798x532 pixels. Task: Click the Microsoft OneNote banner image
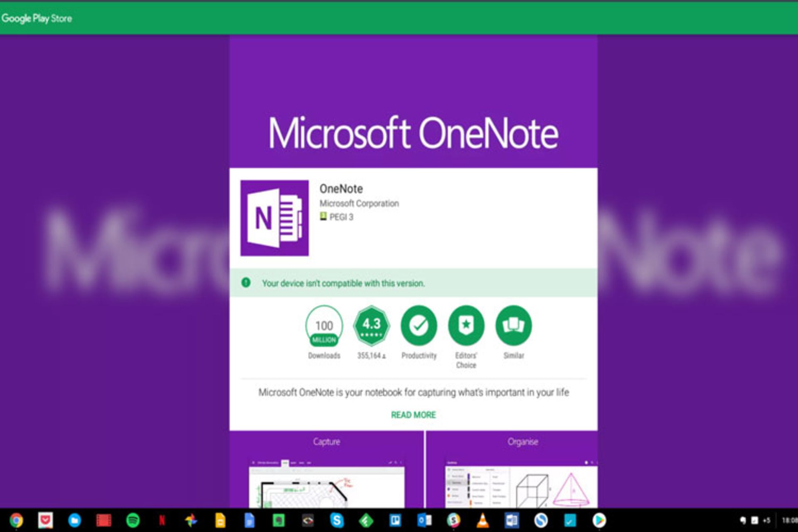pyautogui.click(x=414, y=101)
